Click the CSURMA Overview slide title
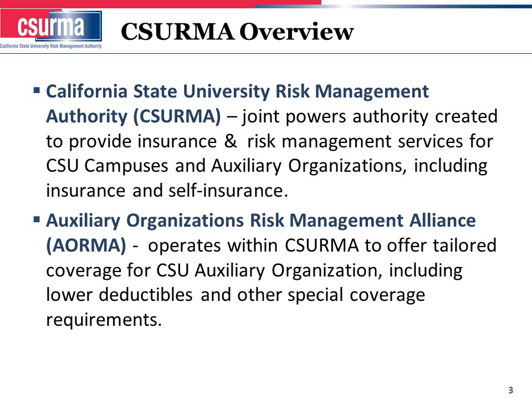The height and width of the screenshot is (399, 532). point(237,32)
